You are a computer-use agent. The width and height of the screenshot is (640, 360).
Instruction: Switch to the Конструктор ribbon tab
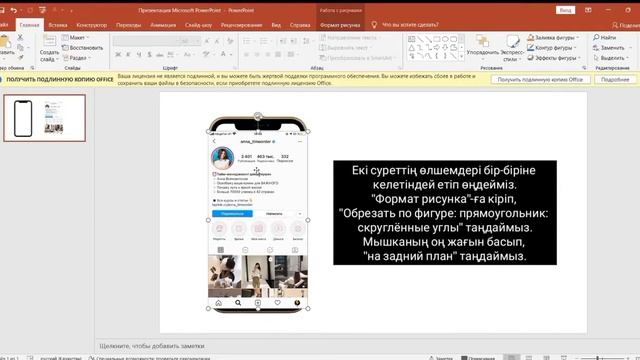pos(91,25)
